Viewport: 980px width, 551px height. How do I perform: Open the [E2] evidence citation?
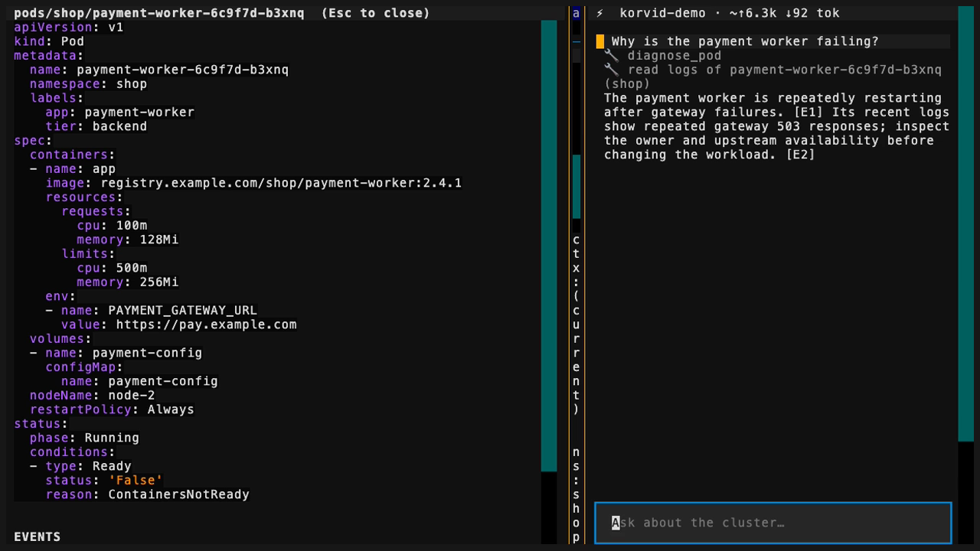(801, 155)
